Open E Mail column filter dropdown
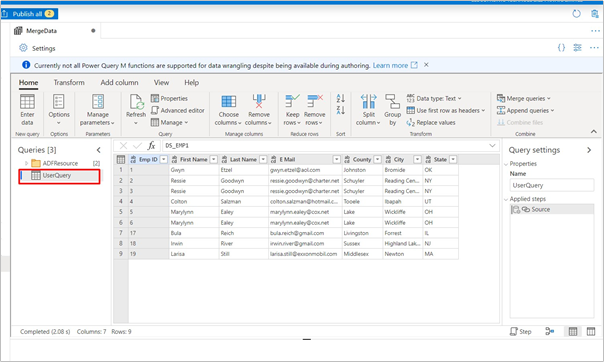 [337, 159]
